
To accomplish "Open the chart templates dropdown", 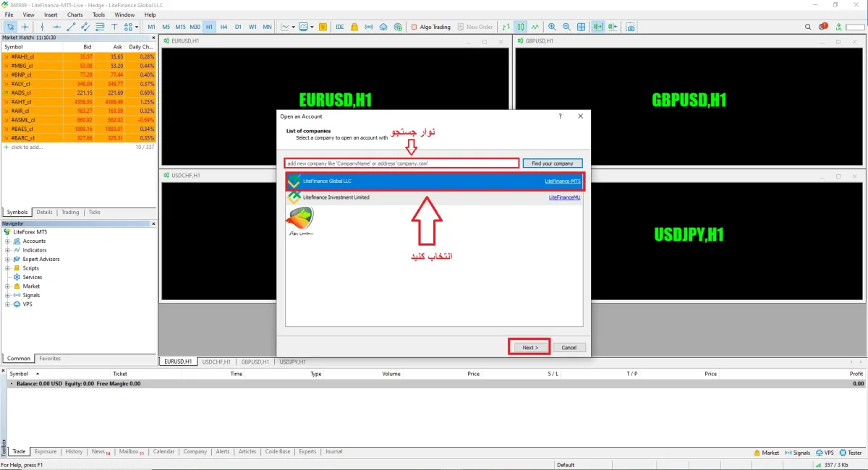I will tap(311, 27).
